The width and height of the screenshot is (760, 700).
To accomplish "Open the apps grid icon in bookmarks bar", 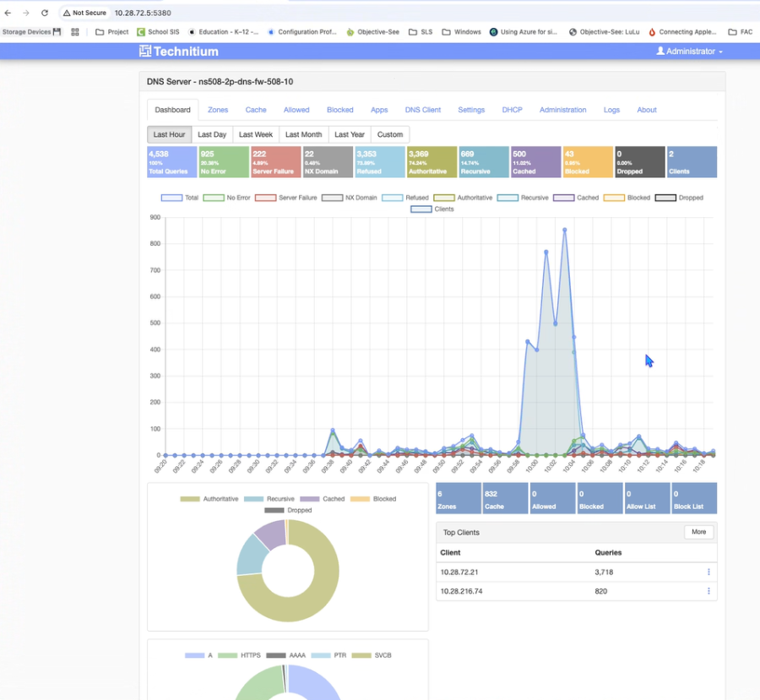I will tap(75, 32).
